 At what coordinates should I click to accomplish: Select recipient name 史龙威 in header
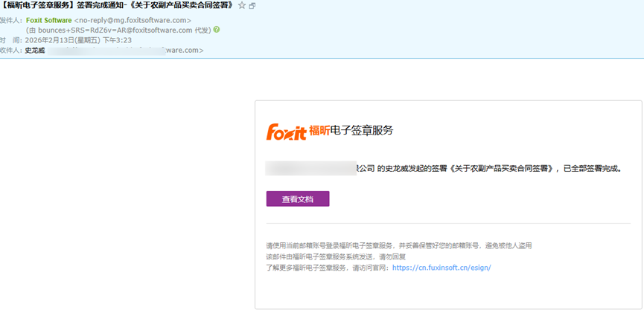(x=35, y=51)
